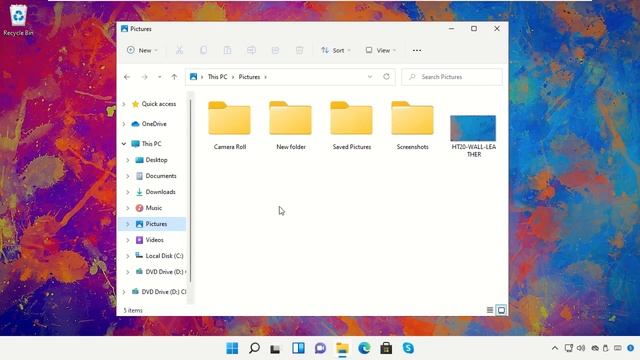
Task: Switch to large thumbnails view icon
Action: tap(501, 310)
